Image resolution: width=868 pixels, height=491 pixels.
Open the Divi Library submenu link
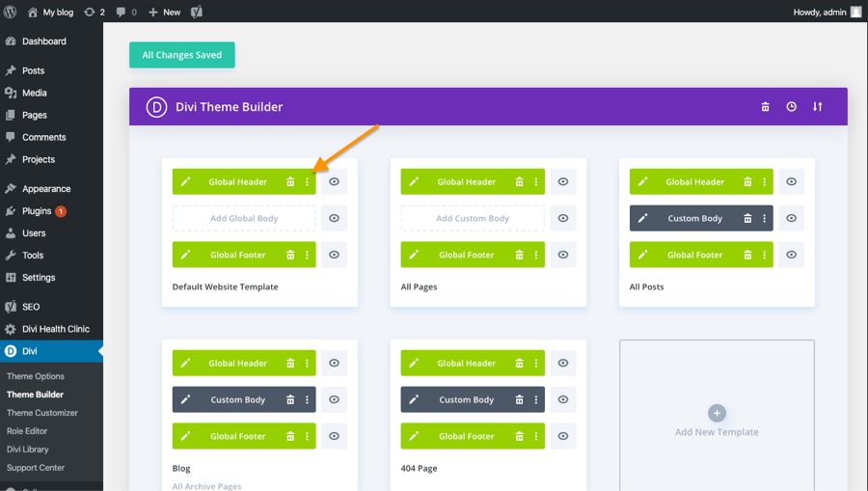point(28,449)
